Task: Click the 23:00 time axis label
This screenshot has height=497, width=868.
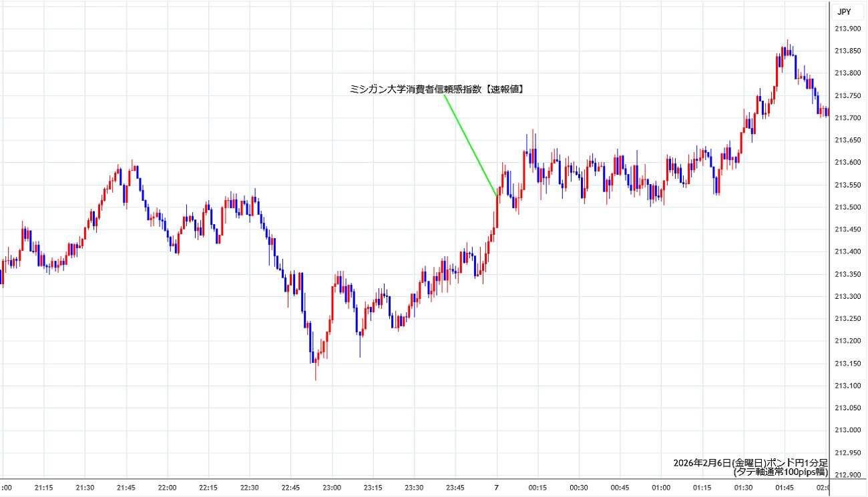Action: point(332,488)
